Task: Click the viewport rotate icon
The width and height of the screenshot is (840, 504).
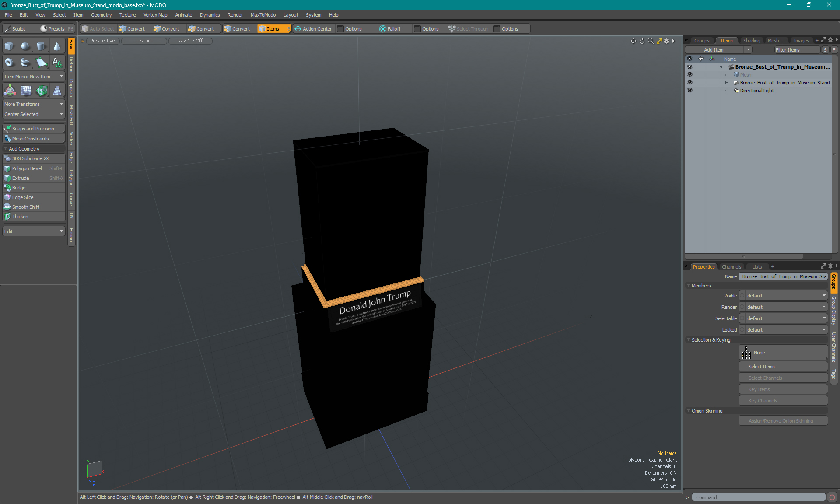Action: [x=642, y=41]
